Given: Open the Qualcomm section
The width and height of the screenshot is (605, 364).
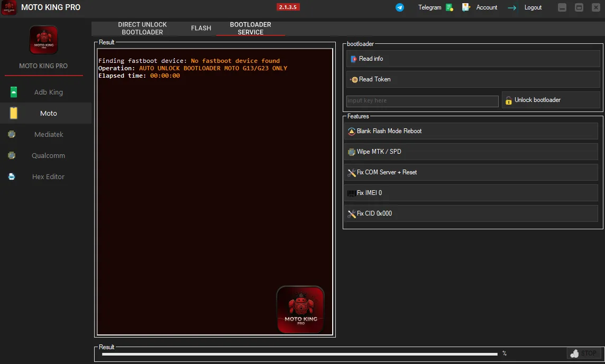Looking at the screenshot, I should click(x=45, y=155).
